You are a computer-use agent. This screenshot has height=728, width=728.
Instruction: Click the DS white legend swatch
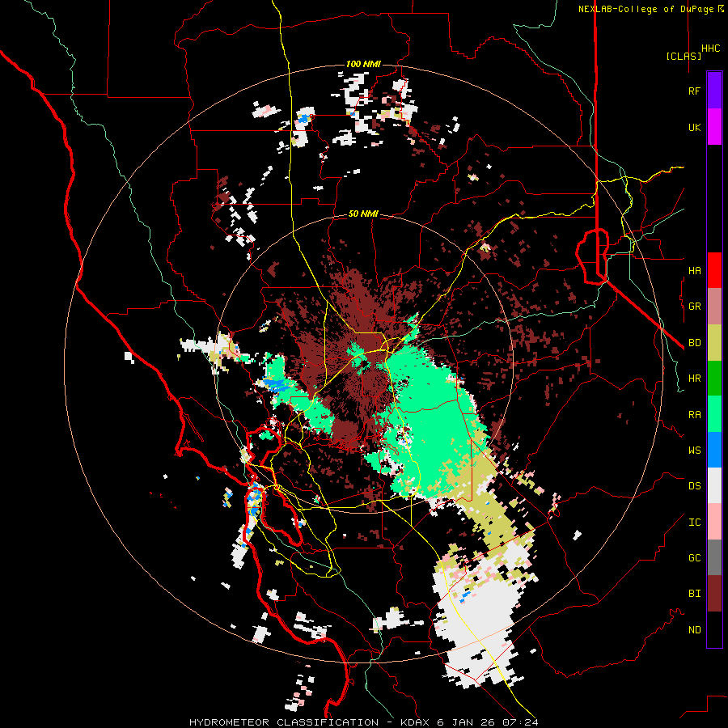714,485
